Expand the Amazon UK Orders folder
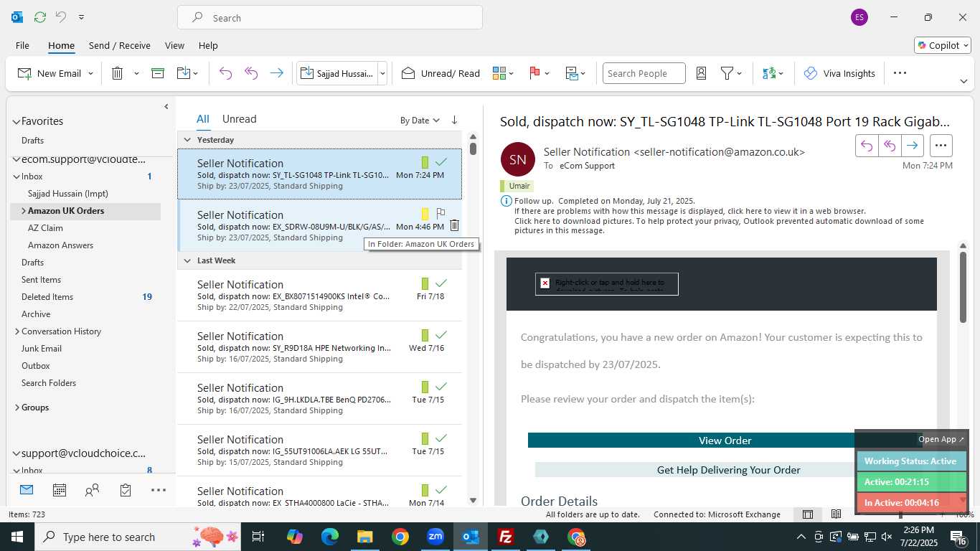Screen dimensions: 980x551 24,211
